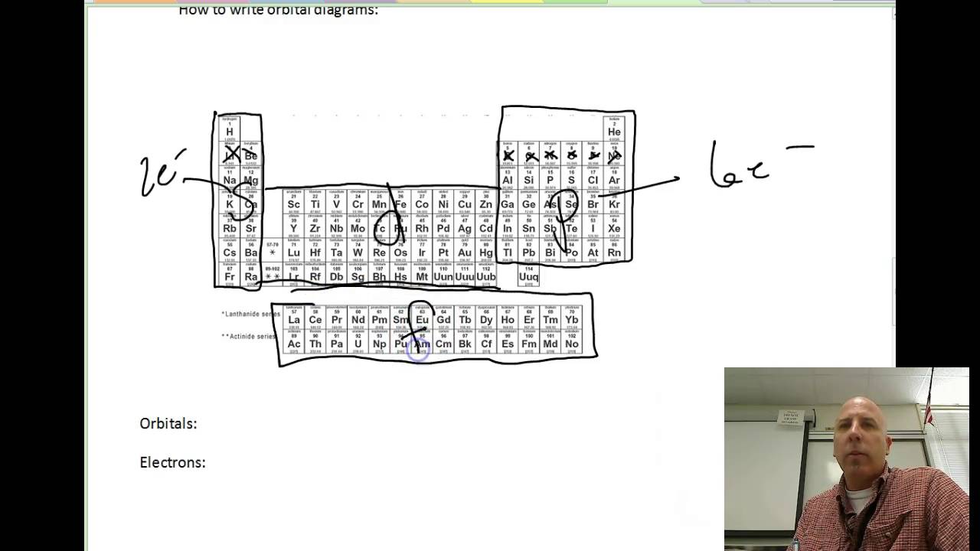Image resolution: width=980 pixels, height=551 pixels.
Task: Select the webcam video overlay of the presenter
Action: (x=846, y=459)
